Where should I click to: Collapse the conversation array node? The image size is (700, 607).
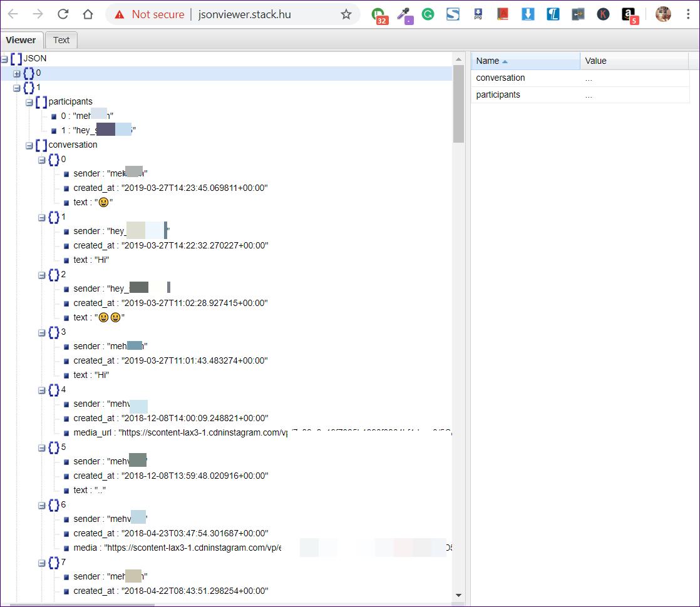click(x=29, y=145)
